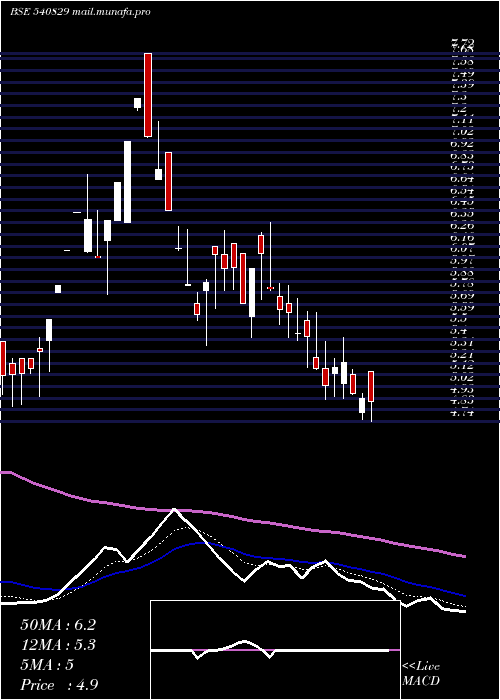Click the 7.02 price axis label
This screenshot has width=500, height=700.
coord(462,132)
